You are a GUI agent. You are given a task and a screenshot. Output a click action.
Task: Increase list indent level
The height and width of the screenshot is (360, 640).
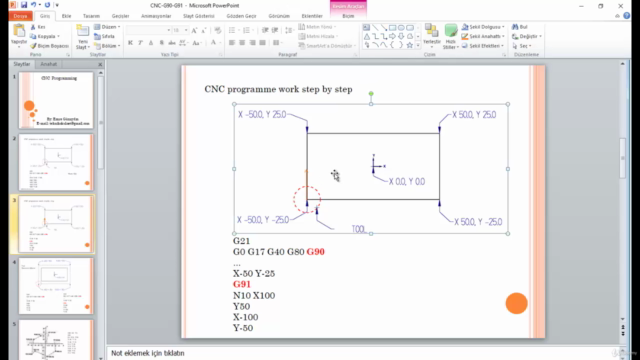click(275, 30)
